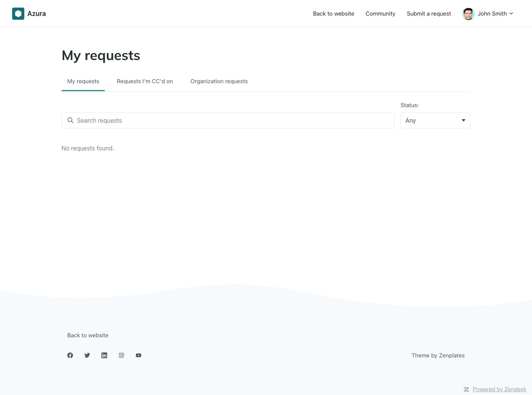Open the John Smith user menu chevron
This screenshot has height=395, width=532.
(x=511, y=14)
